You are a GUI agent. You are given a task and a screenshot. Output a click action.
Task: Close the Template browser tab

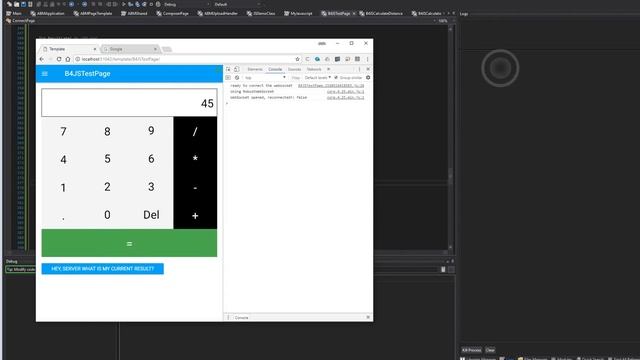point(95,49)
